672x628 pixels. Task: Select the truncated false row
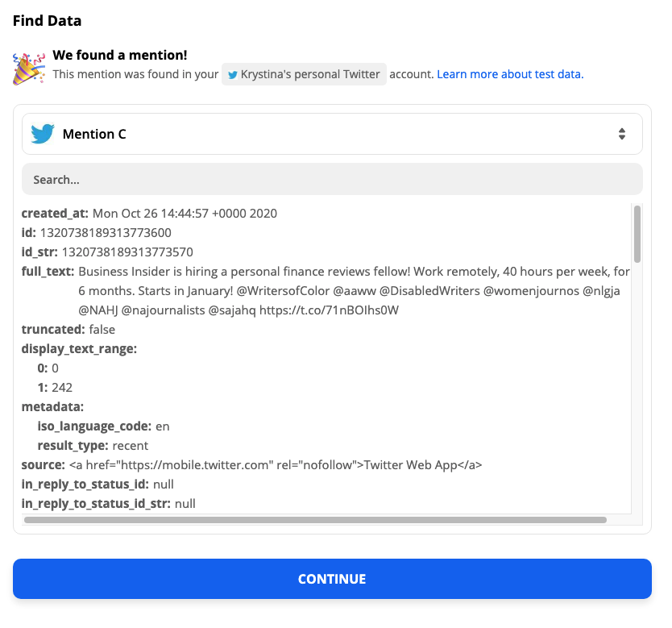coord(68,329)
